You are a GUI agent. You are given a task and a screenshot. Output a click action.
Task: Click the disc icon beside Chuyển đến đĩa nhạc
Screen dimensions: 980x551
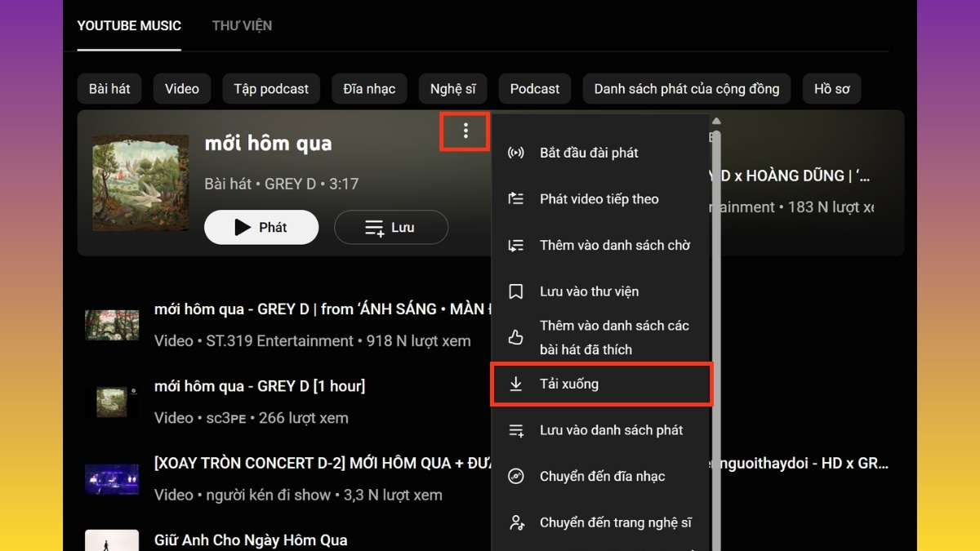(515, 476)
